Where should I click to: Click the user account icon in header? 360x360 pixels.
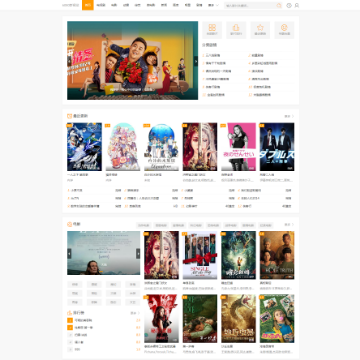pos(297,5)
